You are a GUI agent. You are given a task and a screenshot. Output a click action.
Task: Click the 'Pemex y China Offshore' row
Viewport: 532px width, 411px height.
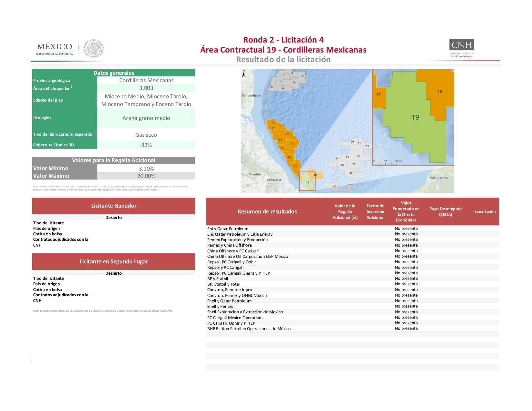353,245
